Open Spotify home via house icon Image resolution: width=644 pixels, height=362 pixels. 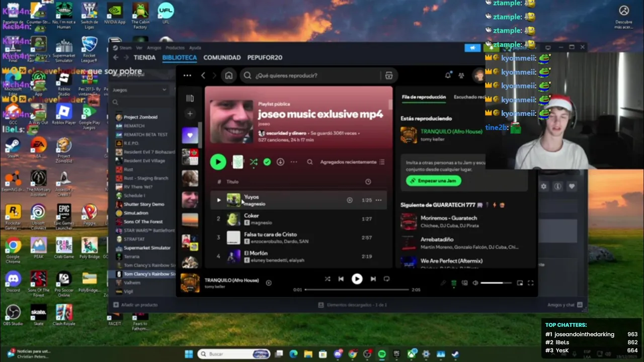(229, 75)
